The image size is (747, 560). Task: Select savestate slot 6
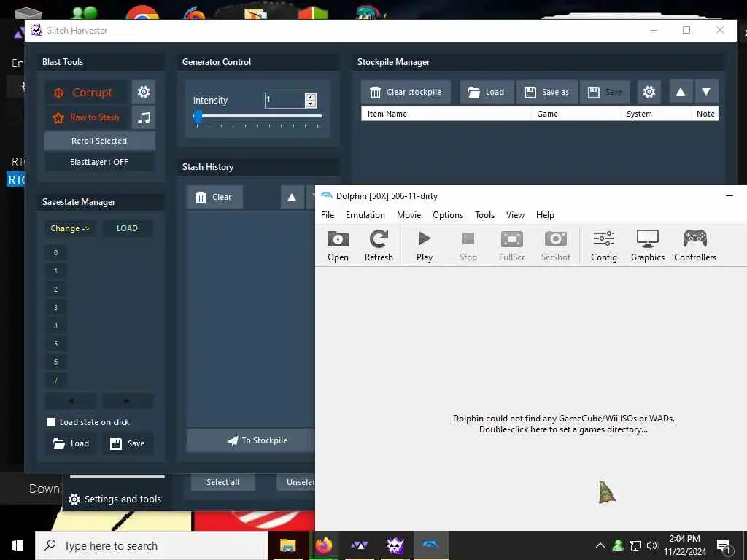pos(55,362)
